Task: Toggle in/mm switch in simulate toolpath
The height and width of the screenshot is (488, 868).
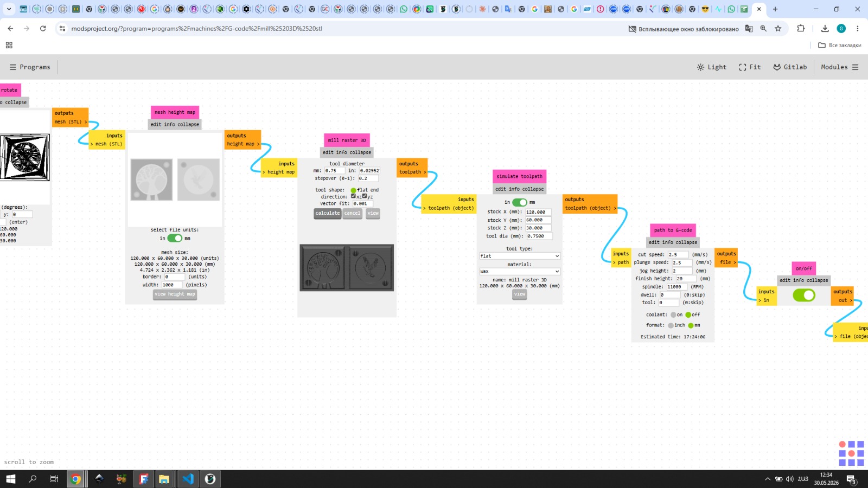Action: [520, 202]
